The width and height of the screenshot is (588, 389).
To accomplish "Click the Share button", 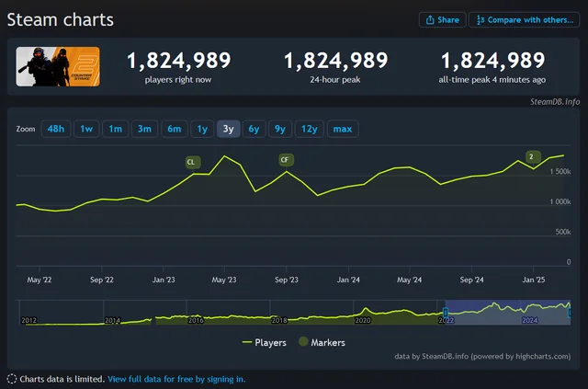I will (443, 20).
